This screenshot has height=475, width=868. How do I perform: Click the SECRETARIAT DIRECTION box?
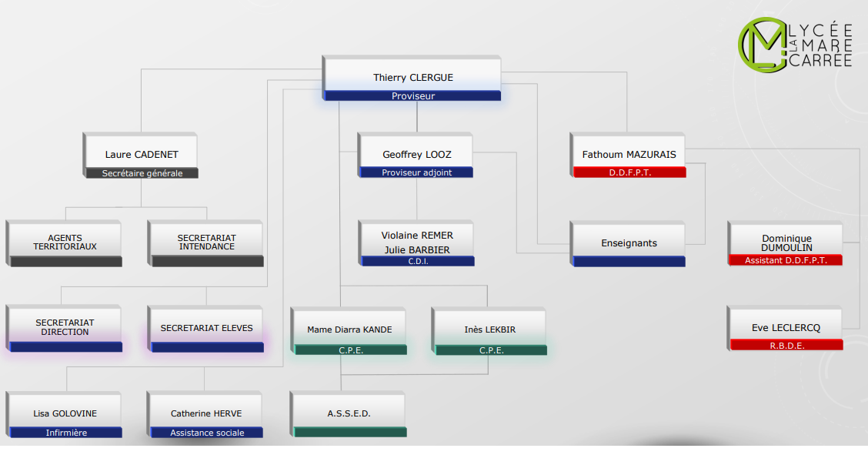click(65, 327)
